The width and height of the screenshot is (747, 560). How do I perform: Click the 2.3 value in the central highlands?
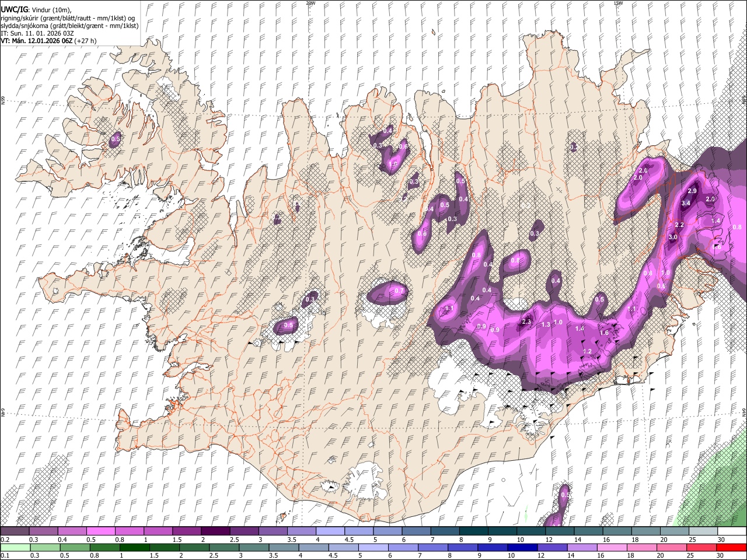coord(526,321)
